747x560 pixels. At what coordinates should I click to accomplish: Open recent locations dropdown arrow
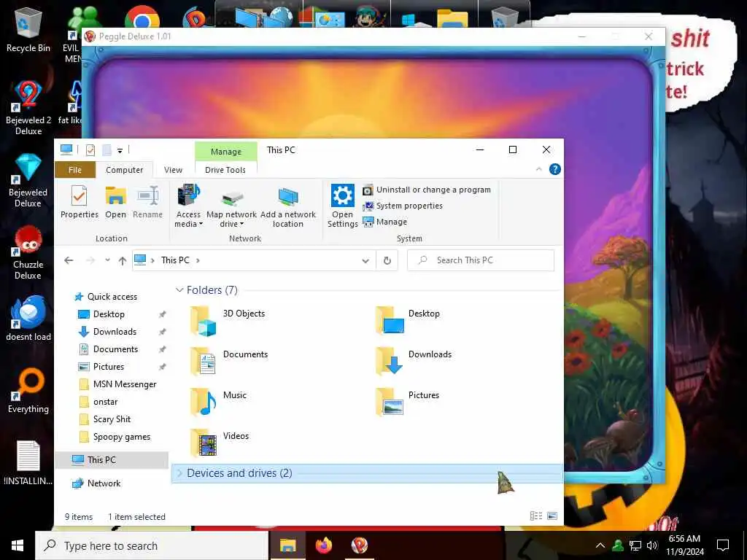[108, 260]
